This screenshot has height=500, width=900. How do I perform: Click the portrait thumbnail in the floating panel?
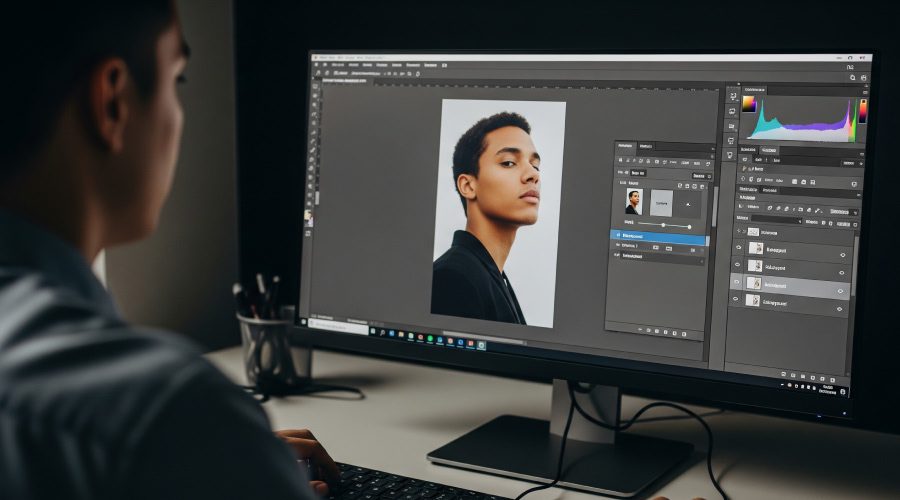tap(634, 201)
